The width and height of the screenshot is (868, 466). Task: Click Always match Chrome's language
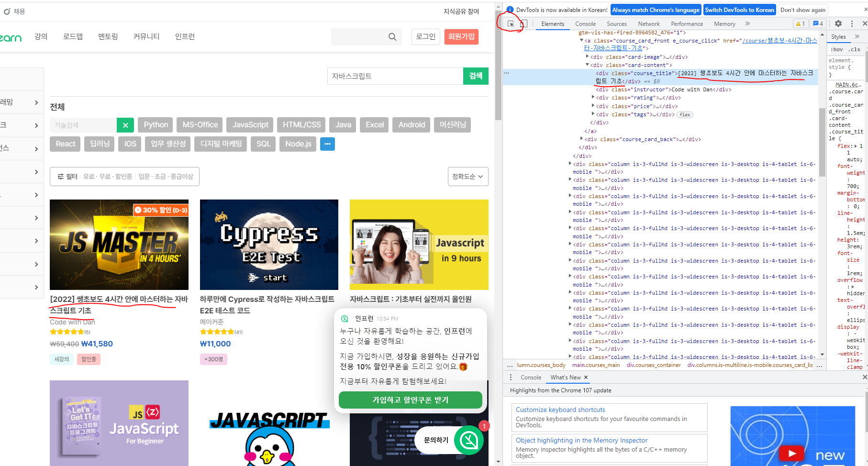(x=656, y=10)
